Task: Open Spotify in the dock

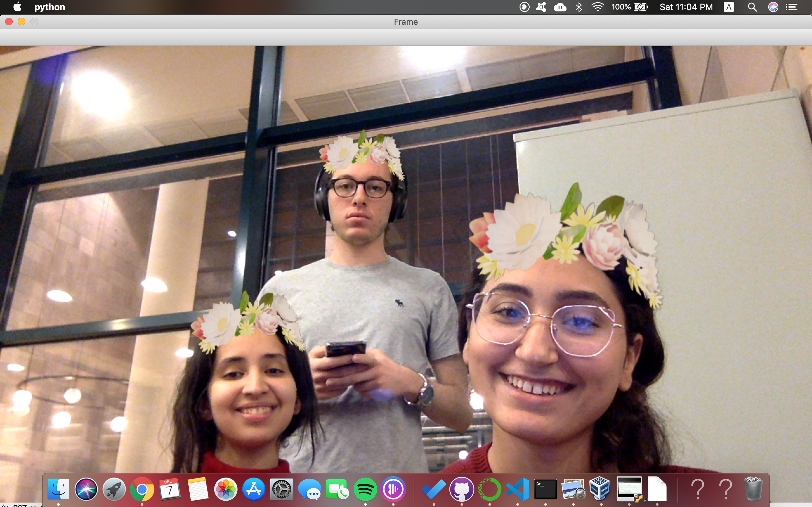Action: click(365, 490)
